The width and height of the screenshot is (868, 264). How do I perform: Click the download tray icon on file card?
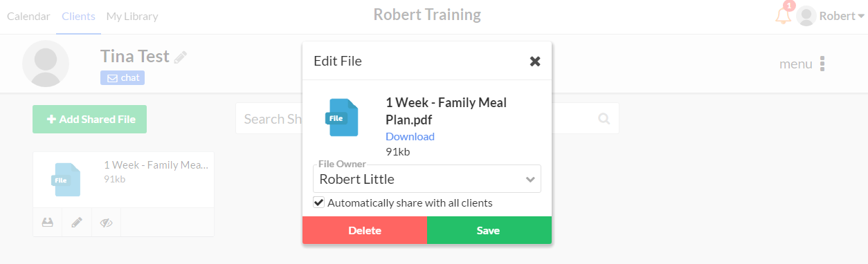coord(48,223)
